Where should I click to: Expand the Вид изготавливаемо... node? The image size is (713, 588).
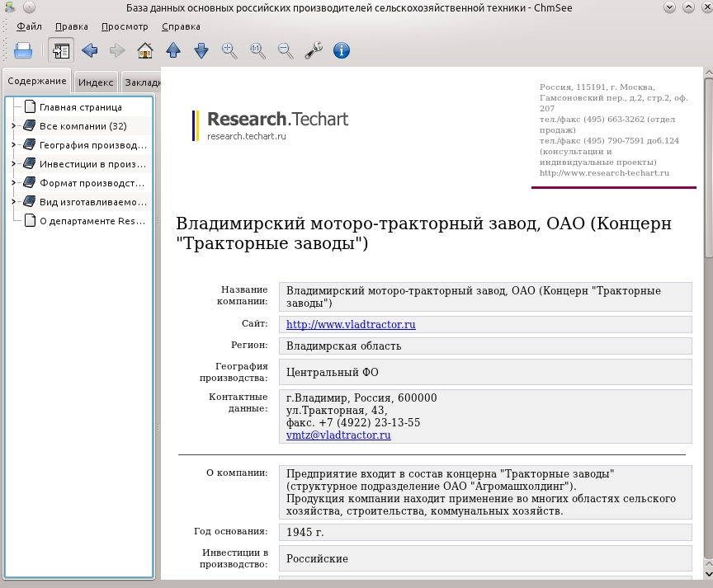coord(13,202)
